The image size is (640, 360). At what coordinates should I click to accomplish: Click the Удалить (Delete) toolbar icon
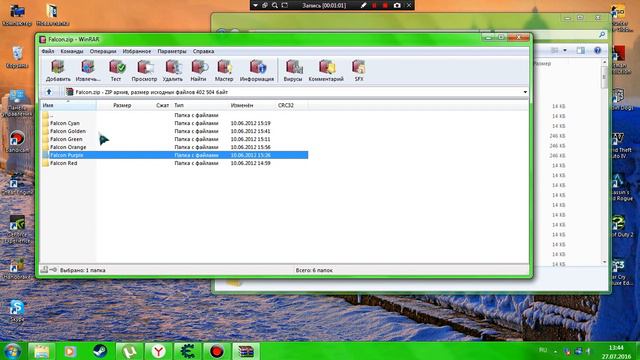click(173, 70)
